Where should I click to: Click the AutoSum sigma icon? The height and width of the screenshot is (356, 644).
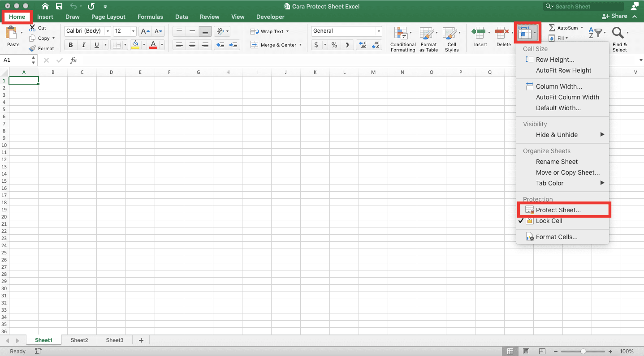552,28
